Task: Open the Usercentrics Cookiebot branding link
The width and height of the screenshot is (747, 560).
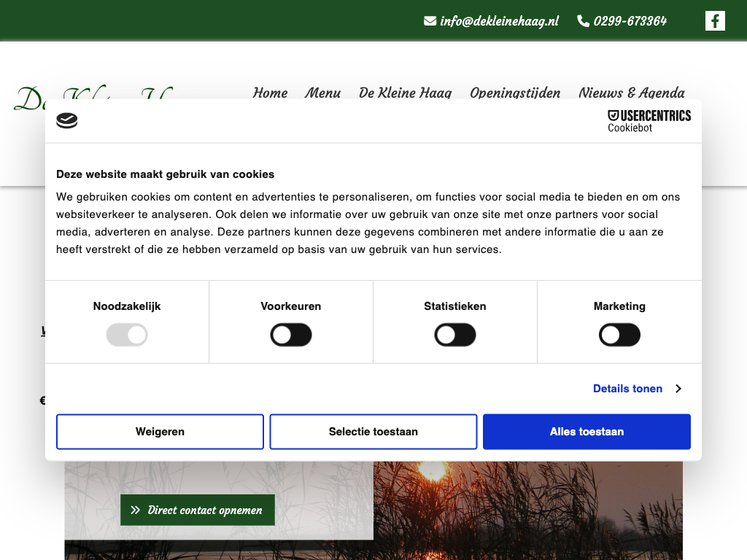Action: click(x=649, y=121)
